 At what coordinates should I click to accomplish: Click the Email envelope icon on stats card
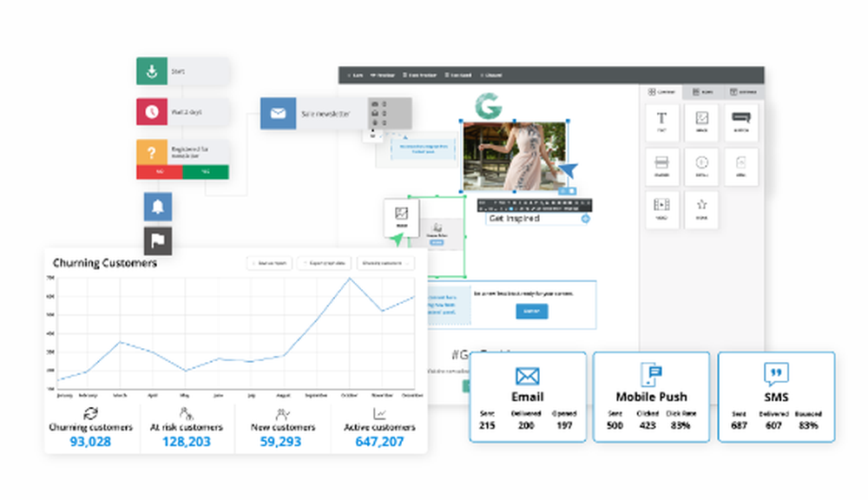click(527, 376)
